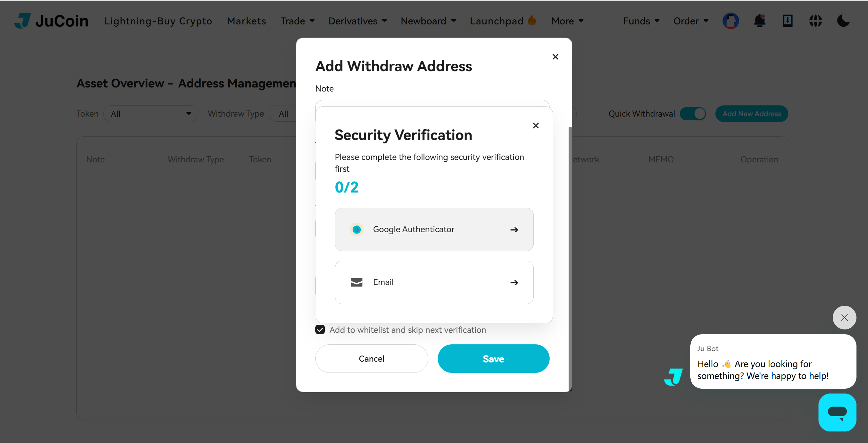Open Lightning-Buy Crypto
The height and width of the screenshot is (443, 868).
(x=158, y=21)
